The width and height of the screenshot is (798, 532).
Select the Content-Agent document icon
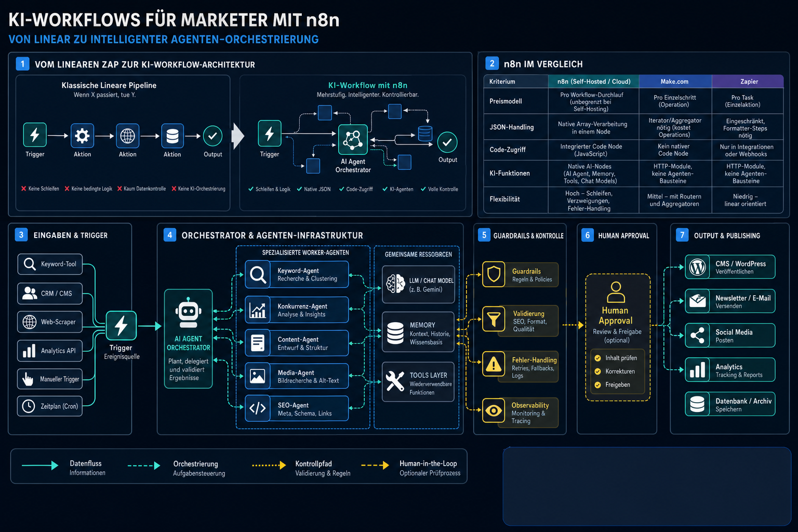tap(258, 343)
